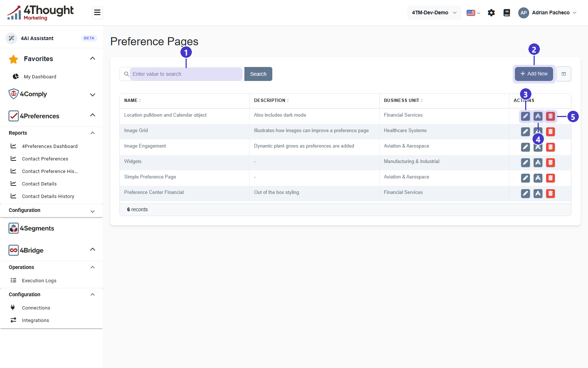Open the settings gear icon
The image size is (588, 368).
coord(491,13)
